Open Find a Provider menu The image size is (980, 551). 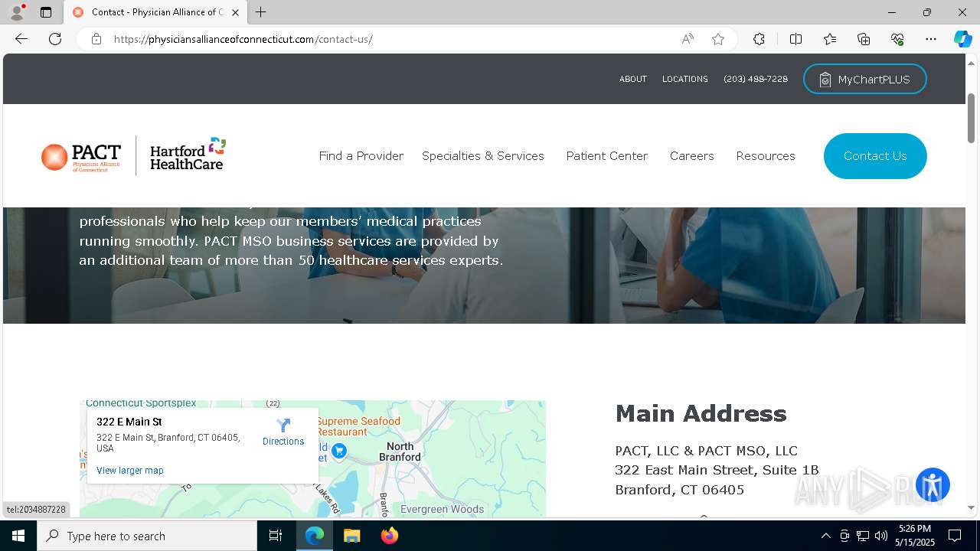361,155
